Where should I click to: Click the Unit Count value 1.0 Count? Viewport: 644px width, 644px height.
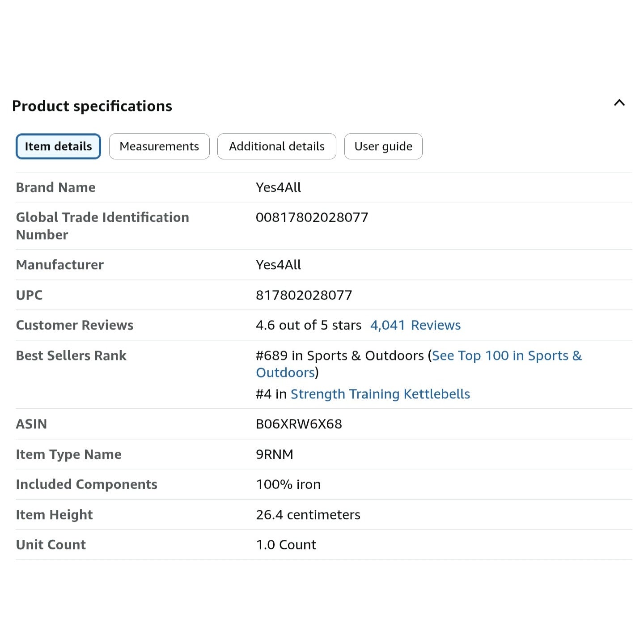point(286,545)
